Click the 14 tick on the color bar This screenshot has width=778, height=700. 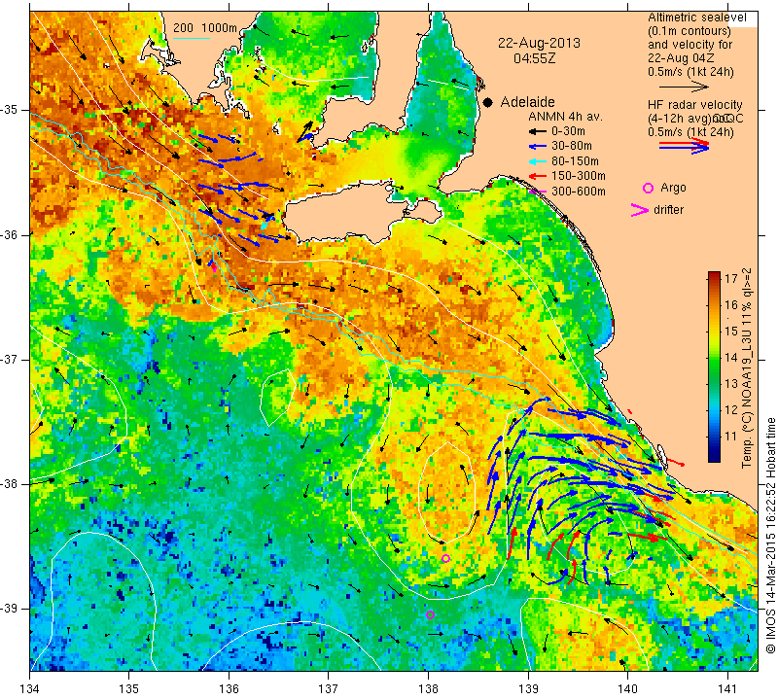coord(730,357)
